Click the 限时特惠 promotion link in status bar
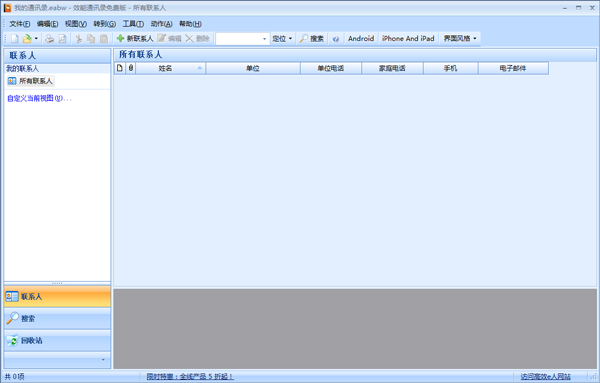The image size is (600, 383). [190, 376]
